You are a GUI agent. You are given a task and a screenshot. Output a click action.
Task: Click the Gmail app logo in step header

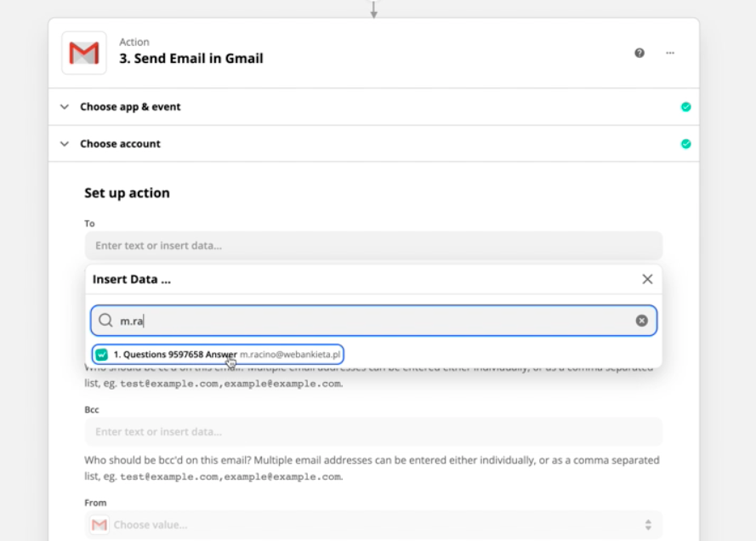pyautogui.click(x=84, y=53)
